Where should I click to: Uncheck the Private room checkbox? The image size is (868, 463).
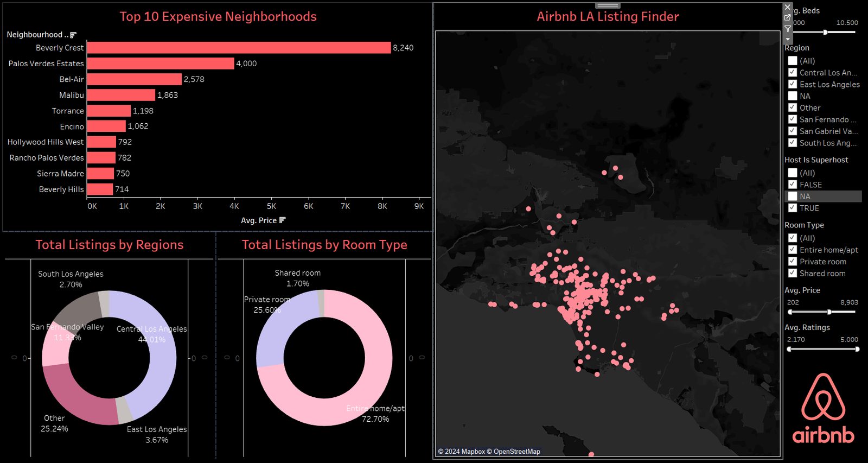point(793,262)
